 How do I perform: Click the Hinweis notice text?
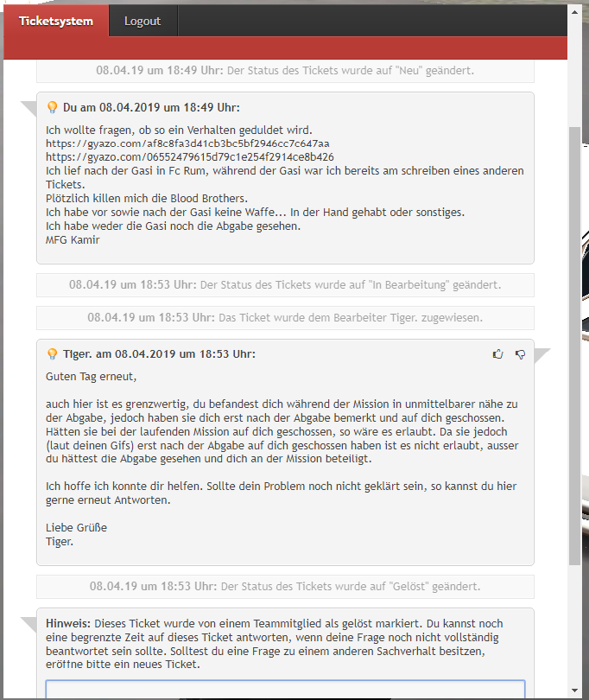275,644
